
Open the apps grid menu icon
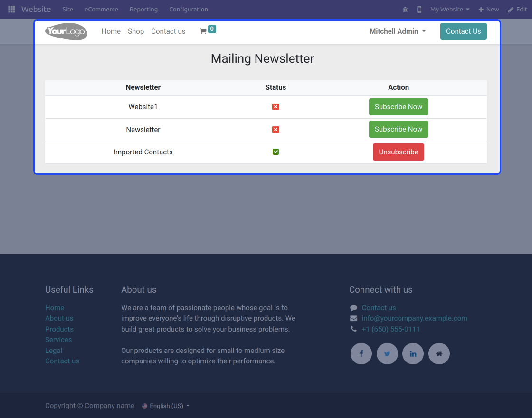coord(11,9)
